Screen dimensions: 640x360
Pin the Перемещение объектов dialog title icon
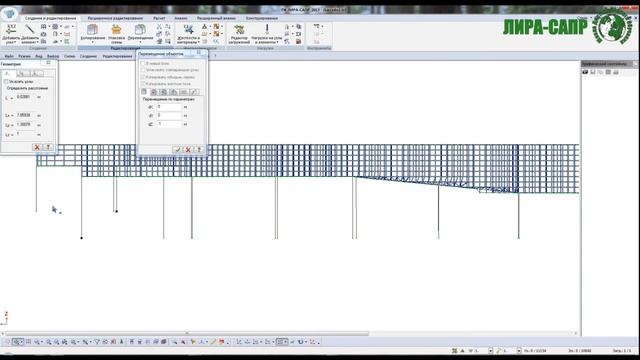pos(199,53)
